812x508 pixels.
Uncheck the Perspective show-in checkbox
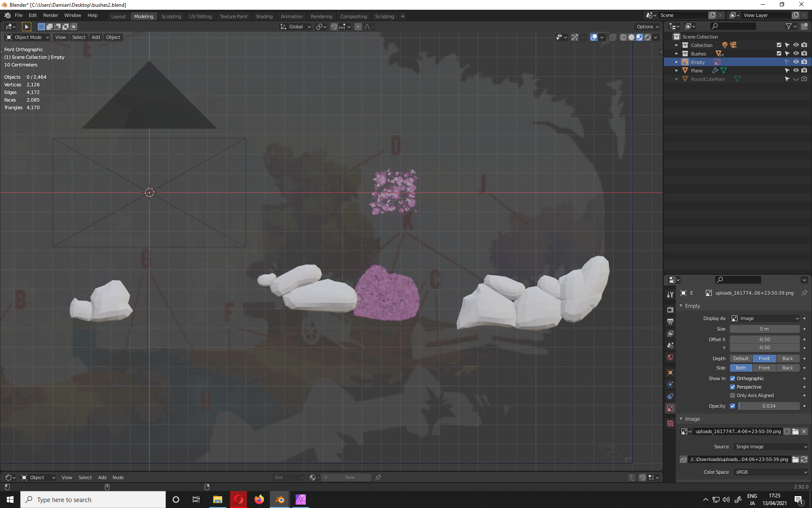[x=732, y=387]
